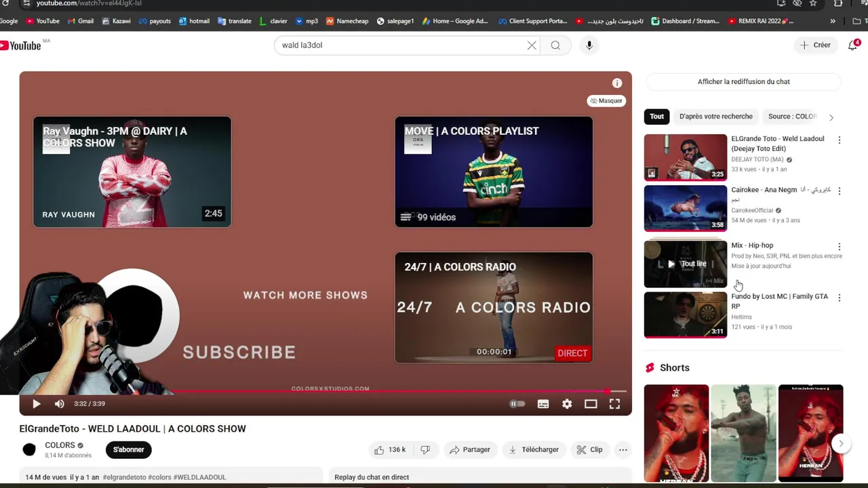Image resolution: width=868 pixels, height=488 pixels.
Task: Like the video showing 136 k
Action: point(390,449)
